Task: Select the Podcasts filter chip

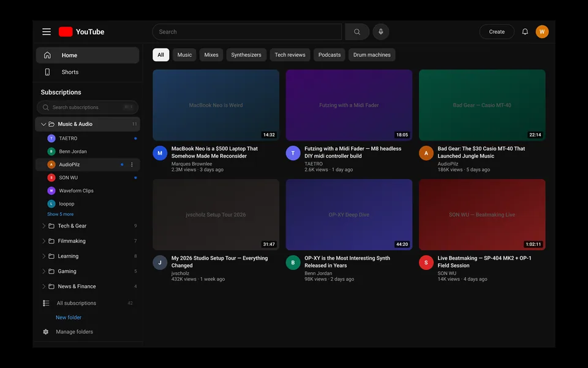Action: click(x=330, y=55)
